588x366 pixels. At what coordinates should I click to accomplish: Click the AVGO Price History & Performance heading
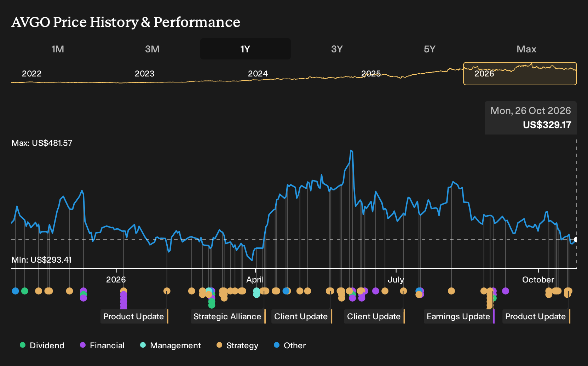pos(126,22)
